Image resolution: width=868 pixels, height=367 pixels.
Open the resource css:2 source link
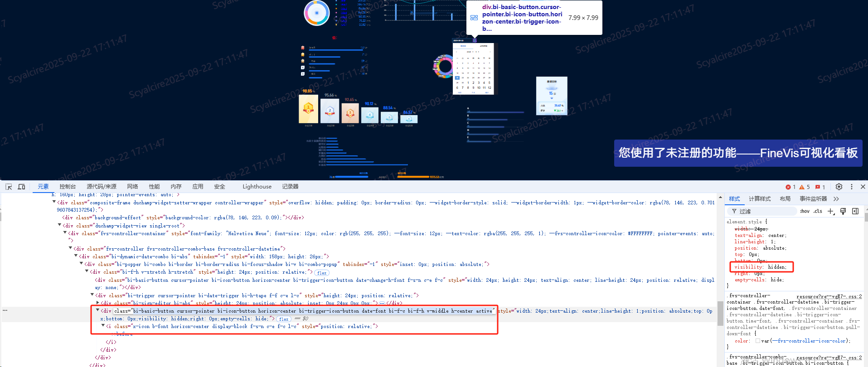point(829,296)
